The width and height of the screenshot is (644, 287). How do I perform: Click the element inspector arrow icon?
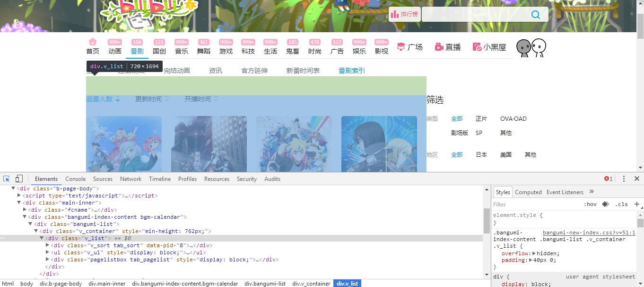point(7,179)
